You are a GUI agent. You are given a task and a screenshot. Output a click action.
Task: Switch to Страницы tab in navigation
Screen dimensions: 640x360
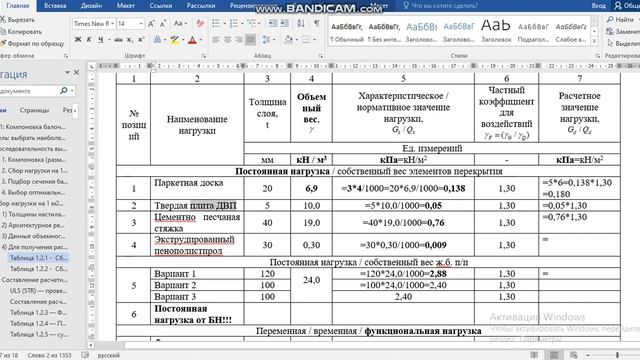pos(35,110)
